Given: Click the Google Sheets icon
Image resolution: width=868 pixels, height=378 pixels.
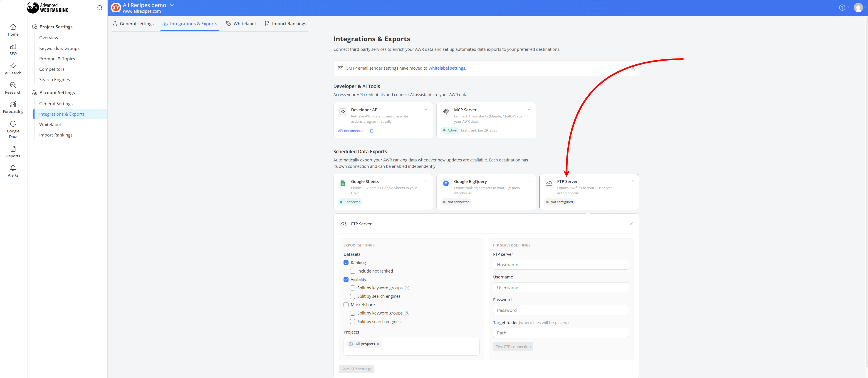Looking at the screenshot, I should (343, 183).
